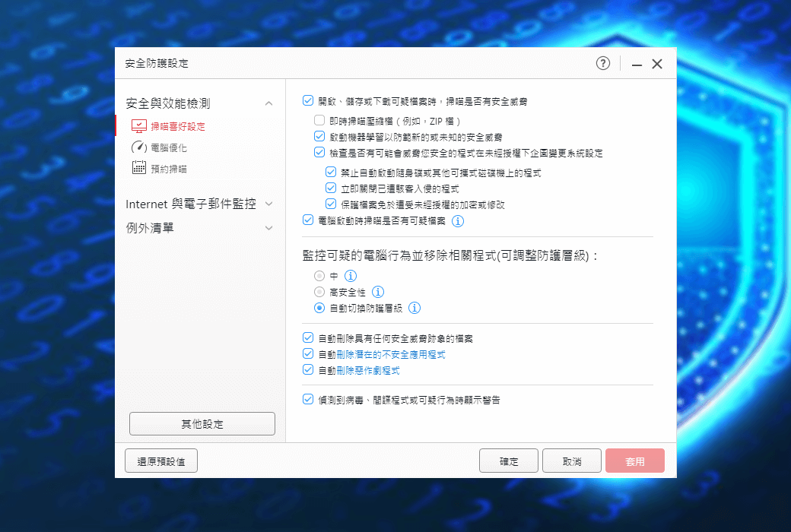This screenshot has width=791, height=532.
Task: Confirm with the 確定 button
Action: coord(509,461)
